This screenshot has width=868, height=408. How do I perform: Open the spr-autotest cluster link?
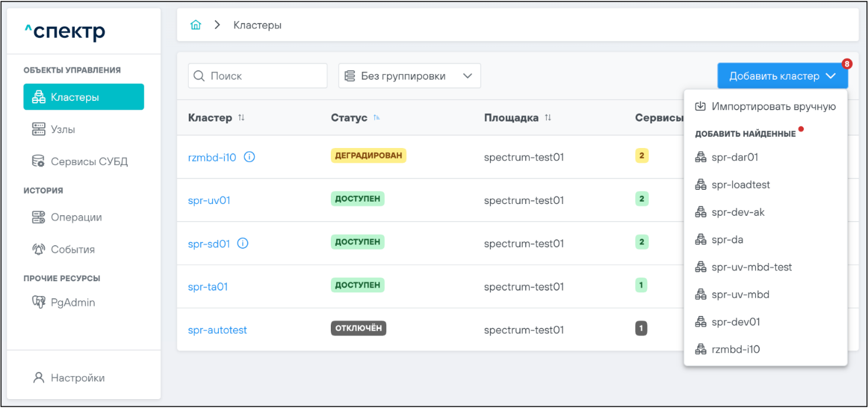(x=217, y=330)
